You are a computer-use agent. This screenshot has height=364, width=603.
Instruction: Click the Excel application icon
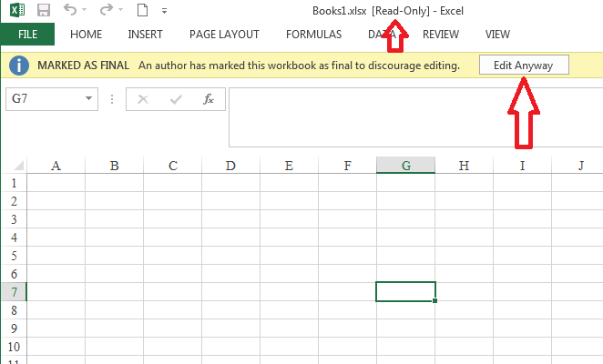click(x=17, y=10)
